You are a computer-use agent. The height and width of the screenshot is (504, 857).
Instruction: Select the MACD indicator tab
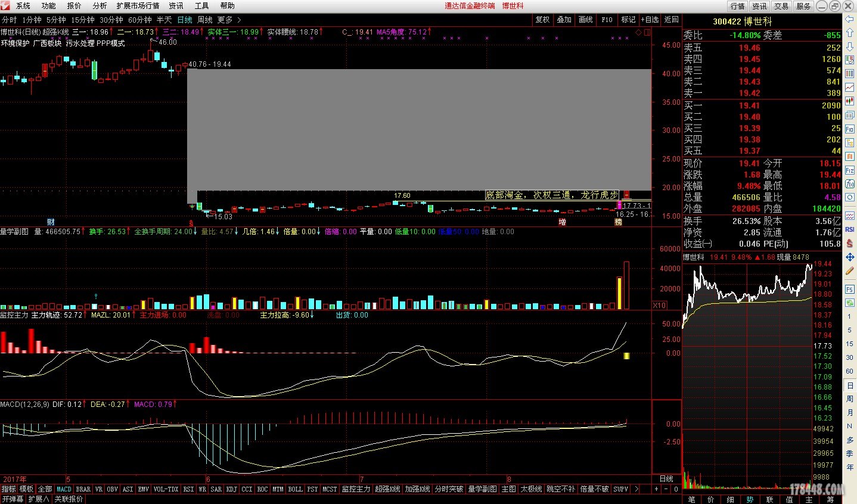64,489
